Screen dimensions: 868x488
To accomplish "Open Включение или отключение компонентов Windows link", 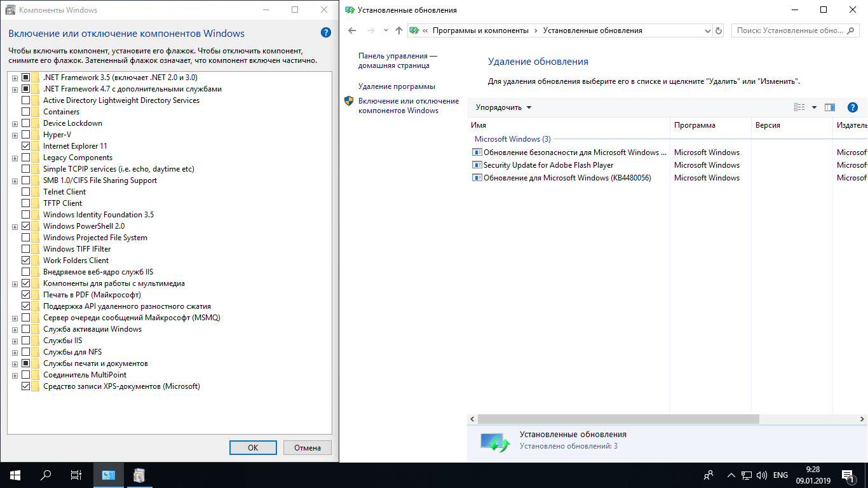I will click(x=409, y=105).
